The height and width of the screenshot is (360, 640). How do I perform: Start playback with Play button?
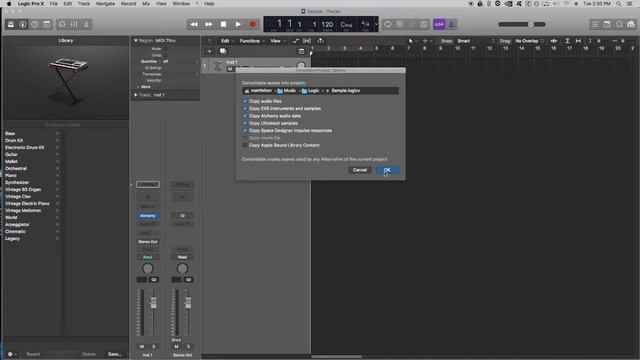(238, 24)
